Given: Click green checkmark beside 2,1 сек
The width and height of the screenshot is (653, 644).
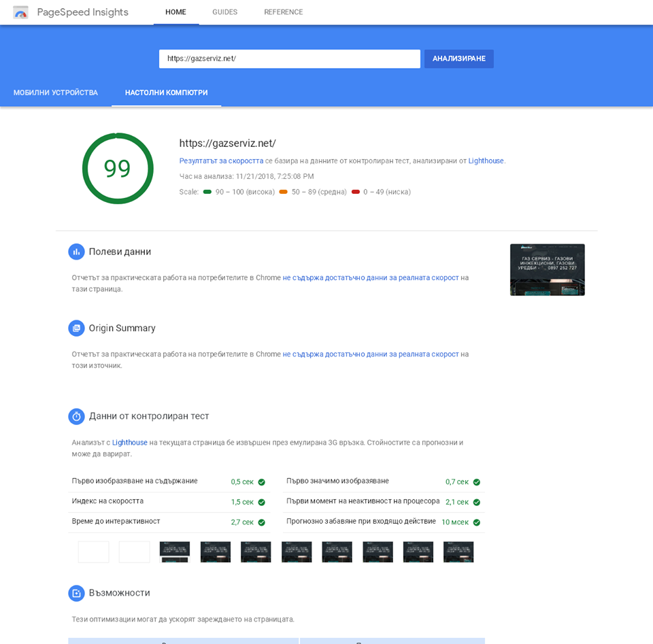Looking at the screenshot, I should coord(477,503).
